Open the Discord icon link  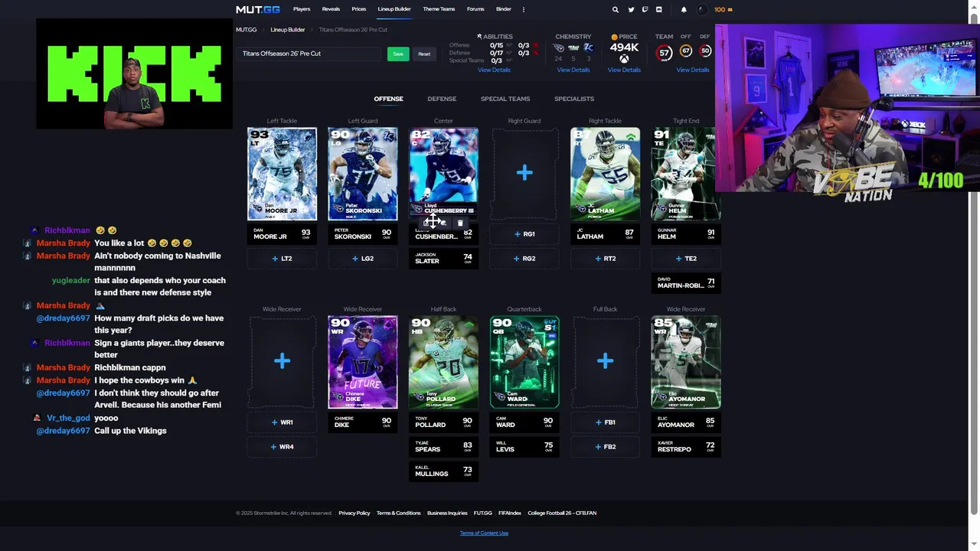(659, 9)
